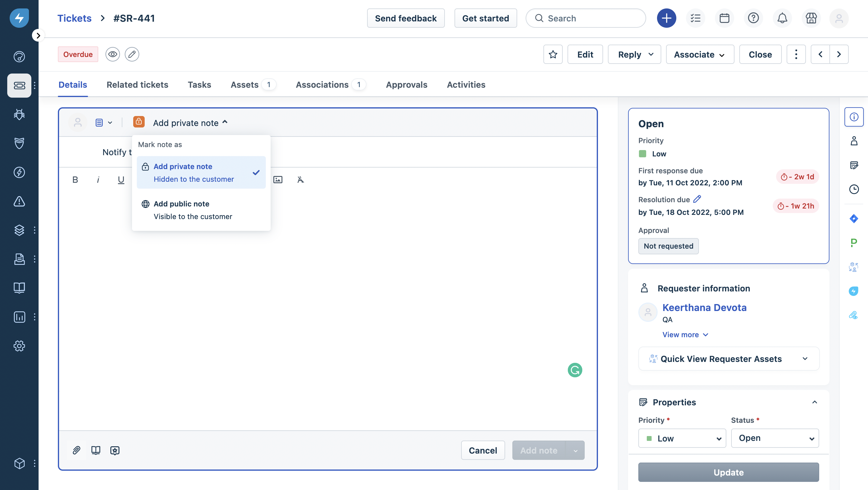Image resolution: width=868 pixels, height=490 pixels.
Task: Insert canned response star icon in editor footer
Action: pos(115,450)
